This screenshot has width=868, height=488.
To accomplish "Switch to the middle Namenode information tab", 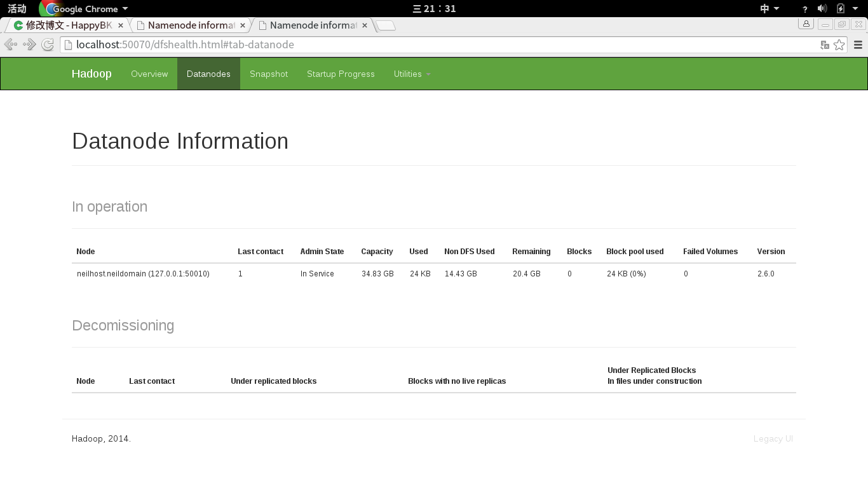I will [191, 25].
